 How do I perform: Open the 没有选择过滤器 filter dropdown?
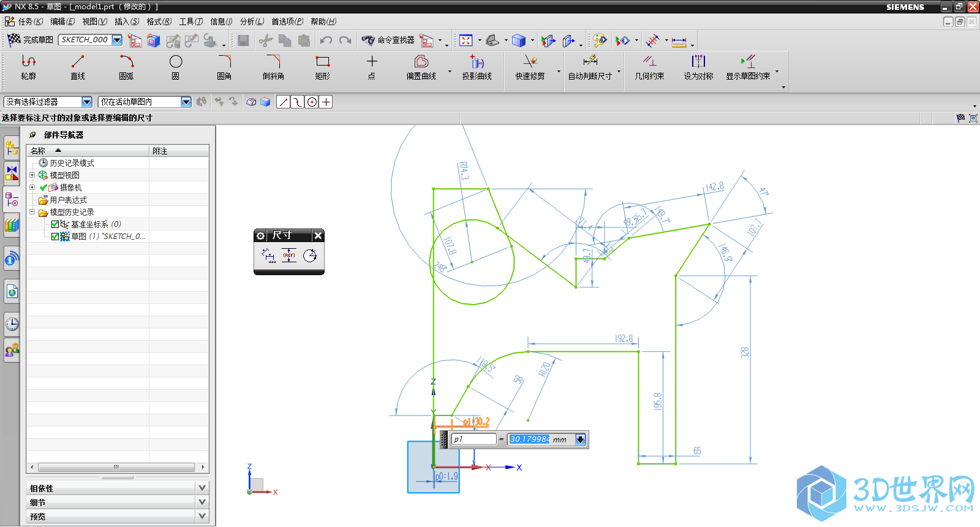click(87, 102)
